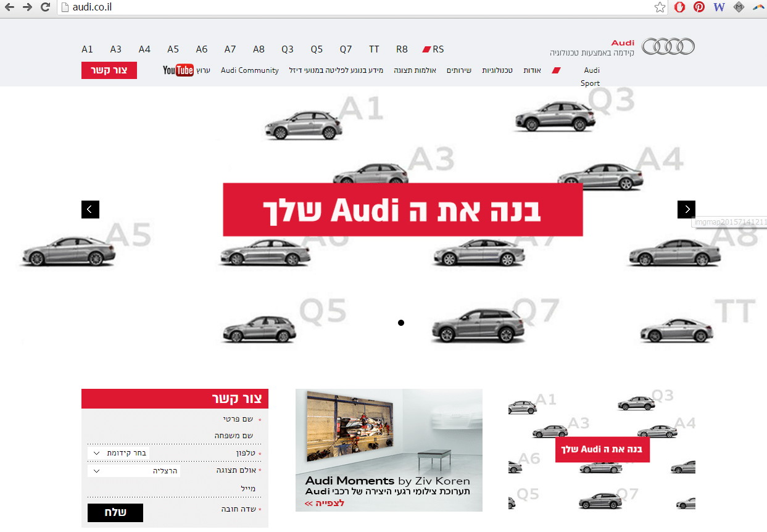This screenshot has height=532, width=767.
Task: Click the purple W extension icon
Action: coord(719,7)
